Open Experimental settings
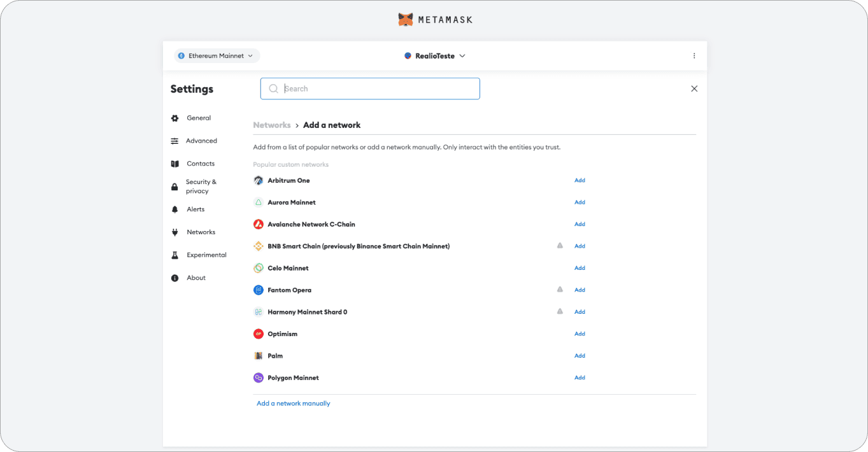 tap(206, 255)
